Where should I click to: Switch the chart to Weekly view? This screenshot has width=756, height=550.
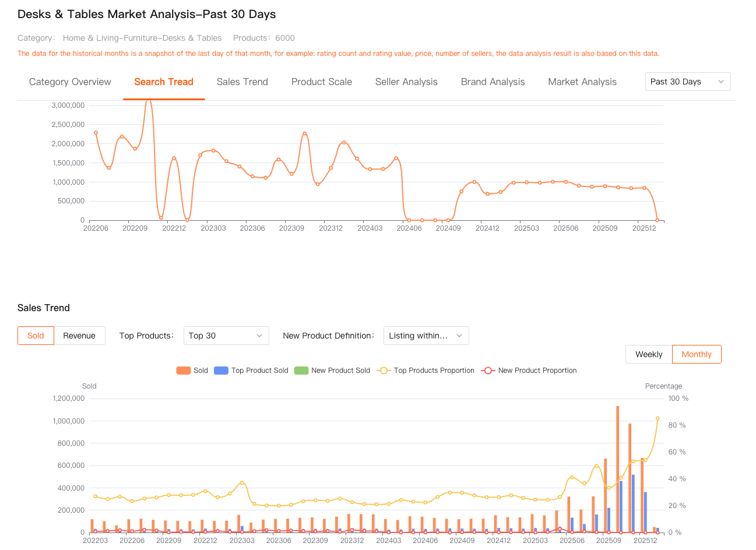(x=649, y=354)
